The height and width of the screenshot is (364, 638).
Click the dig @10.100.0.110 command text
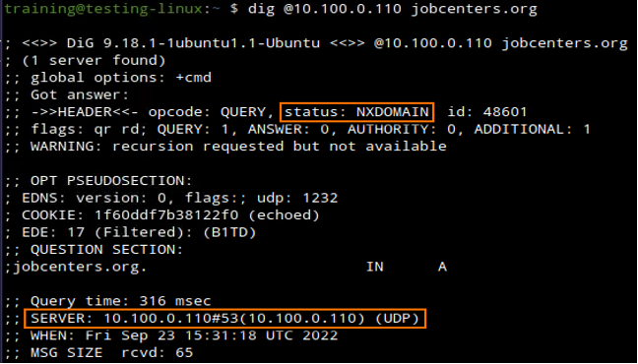click(x=325, y=9)
